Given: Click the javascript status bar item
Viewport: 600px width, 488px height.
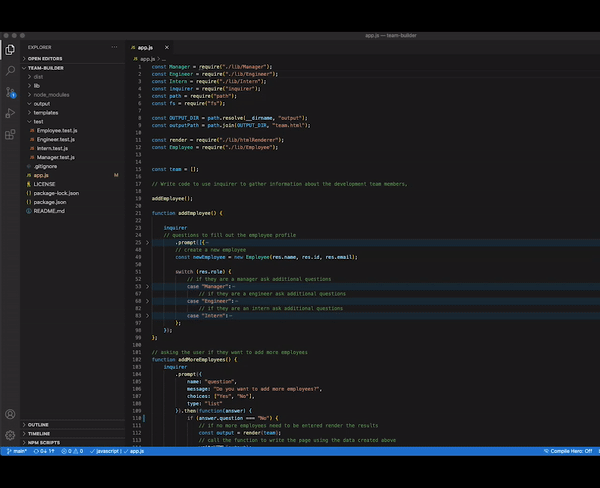Looking at the screenshot, I should (105, 451).
